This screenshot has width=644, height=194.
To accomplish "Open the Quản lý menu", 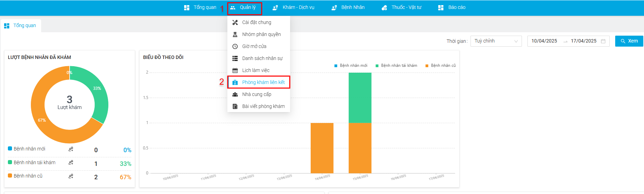I will (x=245, y=8).
